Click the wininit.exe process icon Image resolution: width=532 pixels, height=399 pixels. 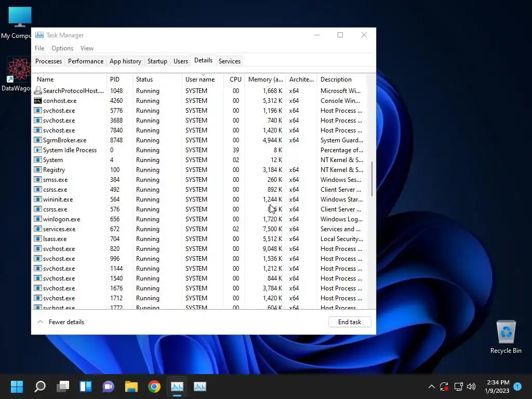coord(38,199)
